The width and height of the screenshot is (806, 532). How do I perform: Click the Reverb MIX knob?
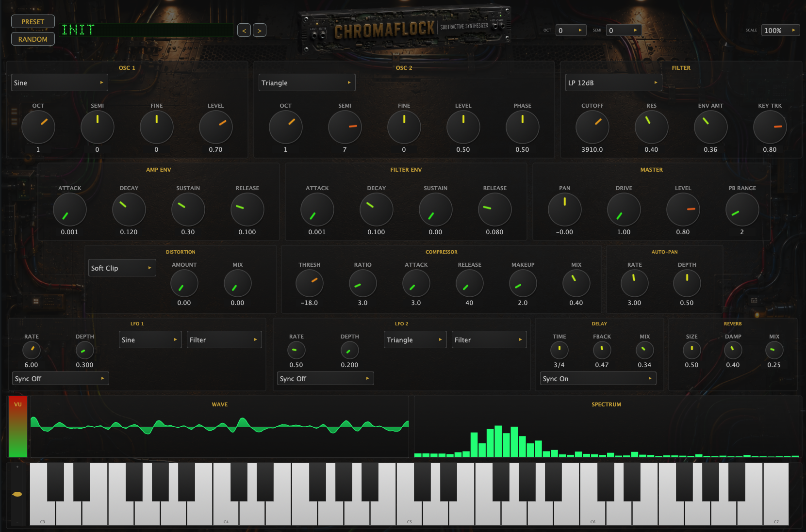774,350
